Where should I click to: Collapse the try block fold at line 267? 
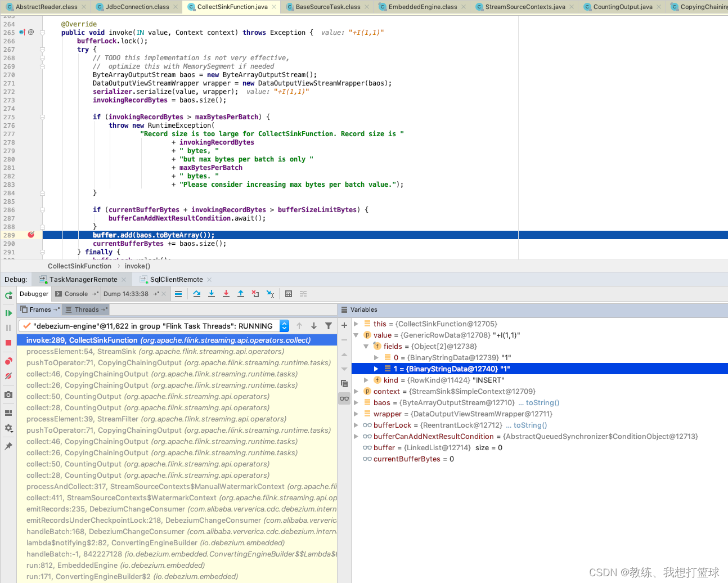42,50
